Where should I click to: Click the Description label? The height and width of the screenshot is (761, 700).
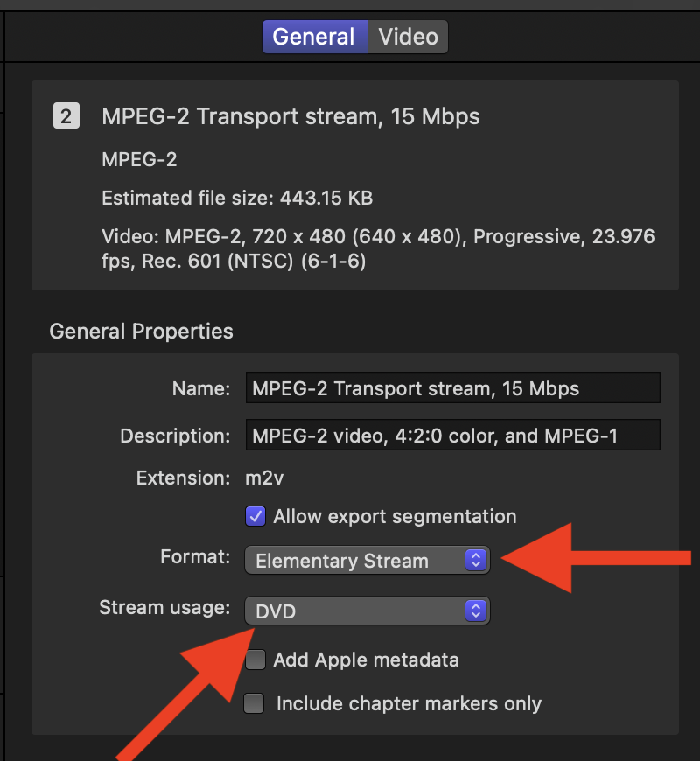pos(175,435)
